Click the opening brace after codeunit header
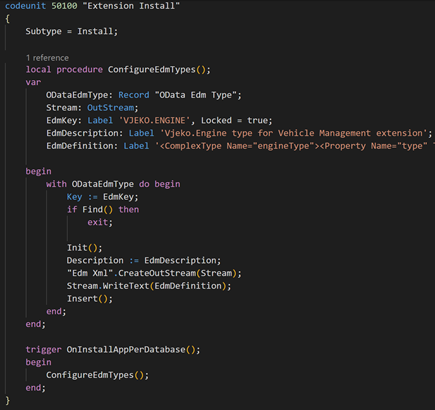435x410 pixels. pyautogui.click(x=8, y=19)
